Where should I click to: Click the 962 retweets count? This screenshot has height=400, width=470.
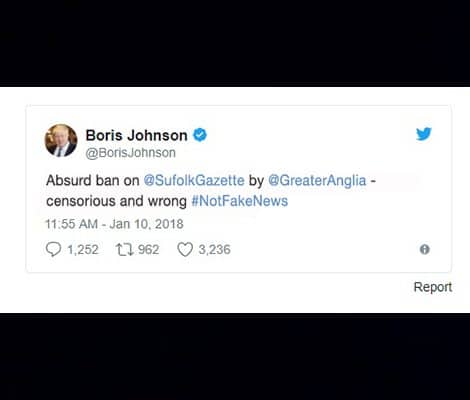pos(149,249)
